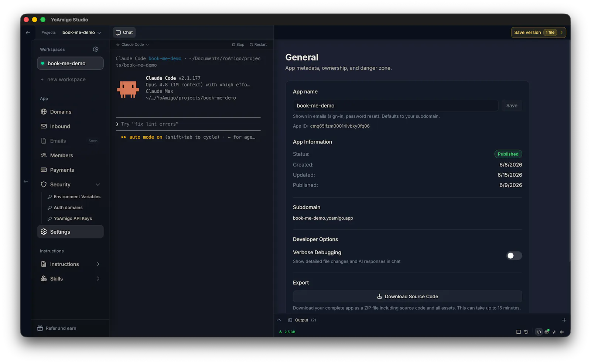Click the App name input field
This screenshot has height=364, width=591.
(x=396, y=106)
